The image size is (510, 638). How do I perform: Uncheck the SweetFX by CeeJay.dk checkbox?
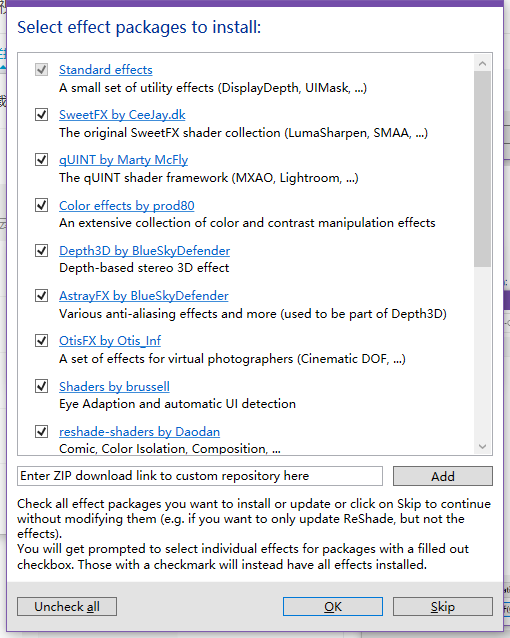coord(42,114)
